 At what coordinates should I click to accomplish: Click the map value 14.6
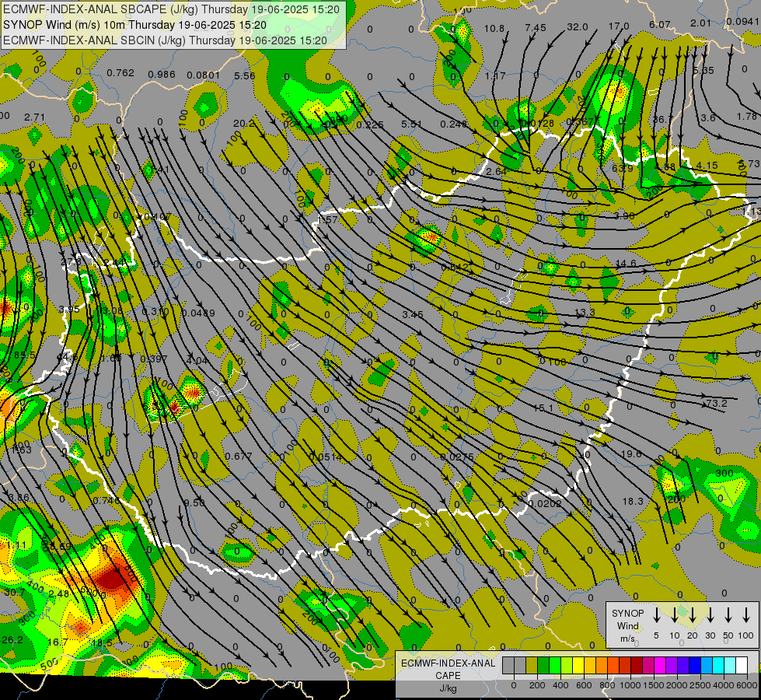coord(626,264)
